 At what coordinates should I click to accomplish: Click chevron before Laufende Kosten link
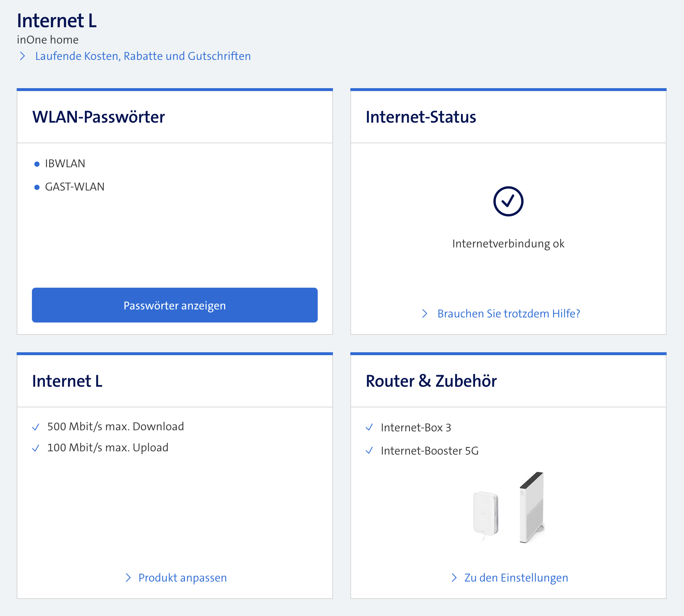(x=22, y=56)
